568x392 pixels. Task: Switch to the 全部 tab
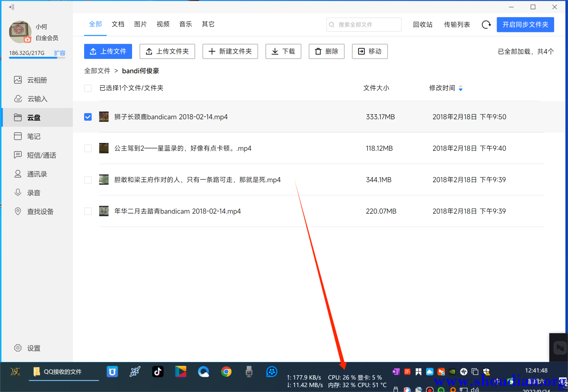point(95,24)
